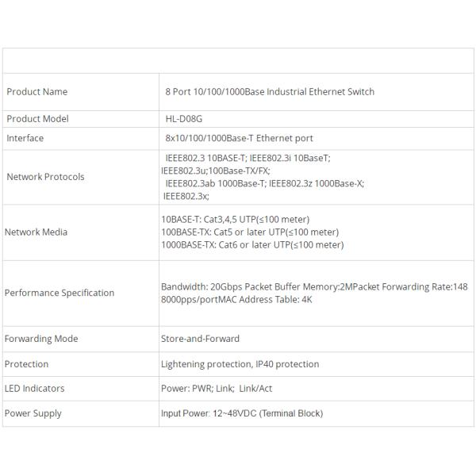Click the "Performance Specification" label
The image size is (476, 476).
click(x=59, y=293)
